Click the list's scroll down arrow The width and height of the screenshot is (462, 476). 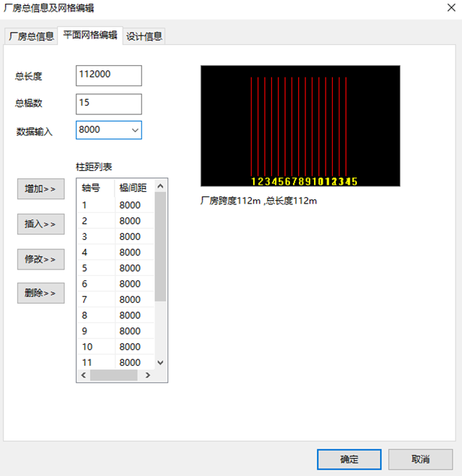pos(160,362)
